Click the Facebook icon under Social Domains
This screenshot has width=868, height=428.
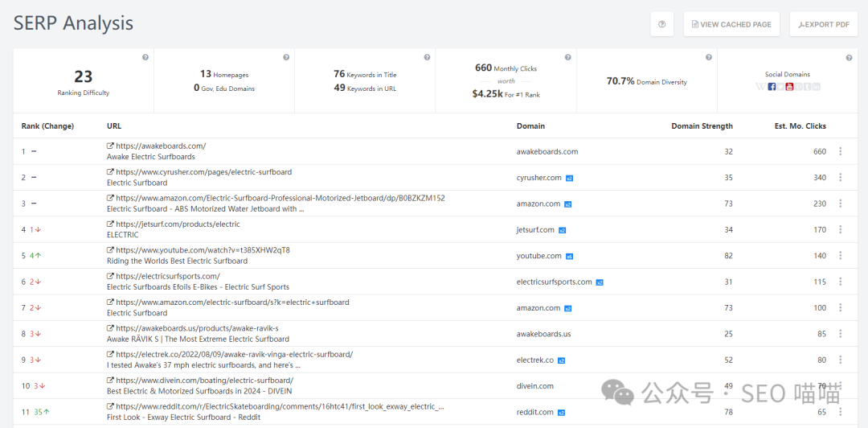772,87
